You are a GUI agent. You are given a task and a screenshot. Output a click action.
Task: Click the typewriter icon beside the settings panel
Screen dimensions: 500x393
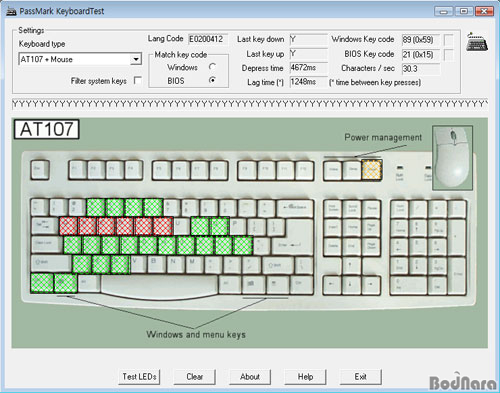pyautogui.click(x=477, y=42)
